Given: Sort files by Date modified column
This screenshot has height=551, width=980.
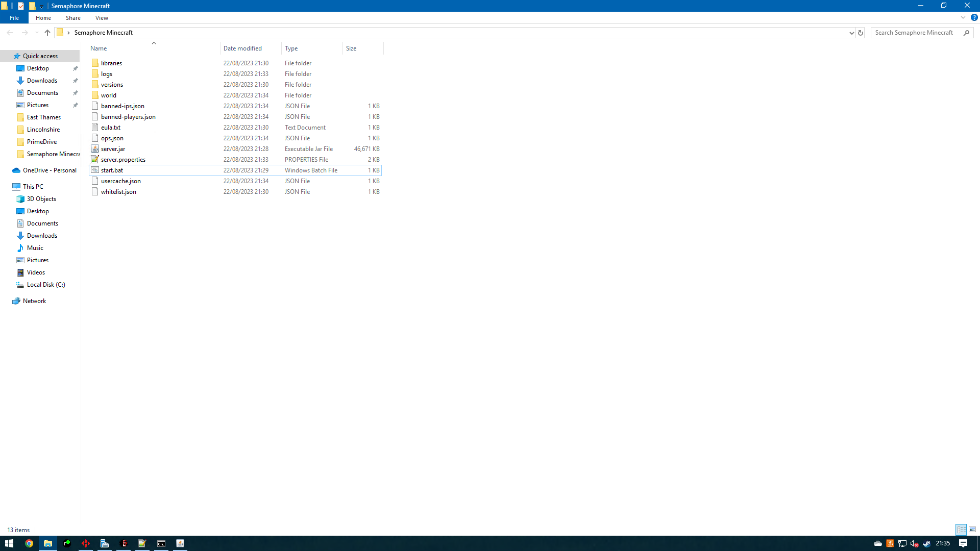Looking at the screenshot, I should pos(242,48).
